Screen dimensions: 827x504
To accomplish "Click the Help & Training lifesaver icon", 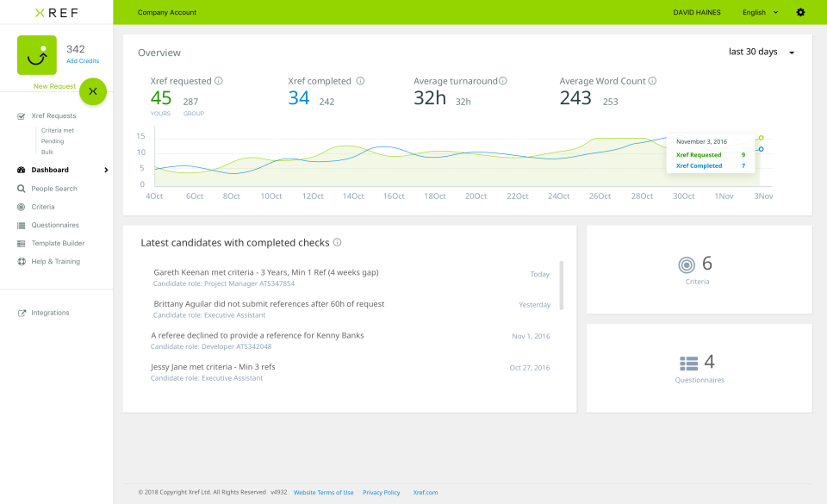I will pos(21,261).
